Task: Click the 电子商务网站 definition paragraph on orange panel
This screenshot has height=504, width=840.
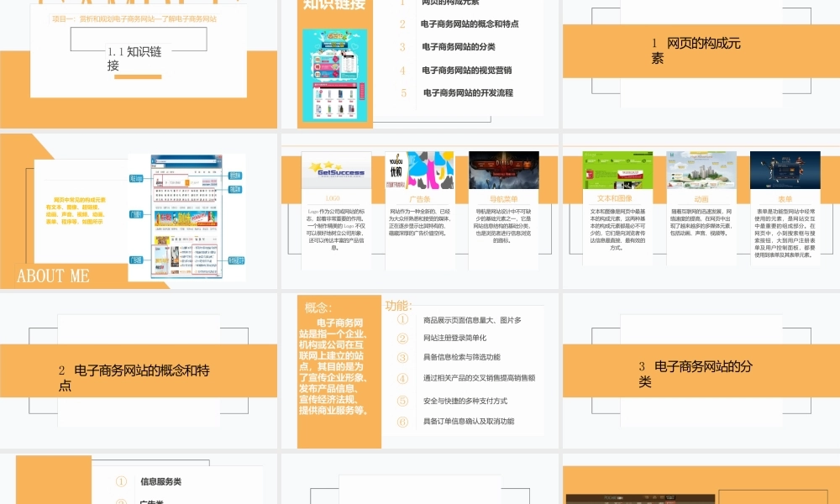Action: 333,366
